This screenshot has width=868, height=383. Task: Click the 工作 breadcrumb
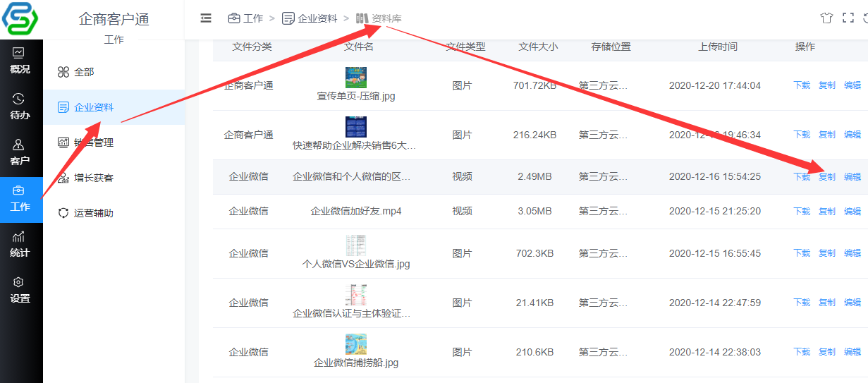(x=245, y=18)
